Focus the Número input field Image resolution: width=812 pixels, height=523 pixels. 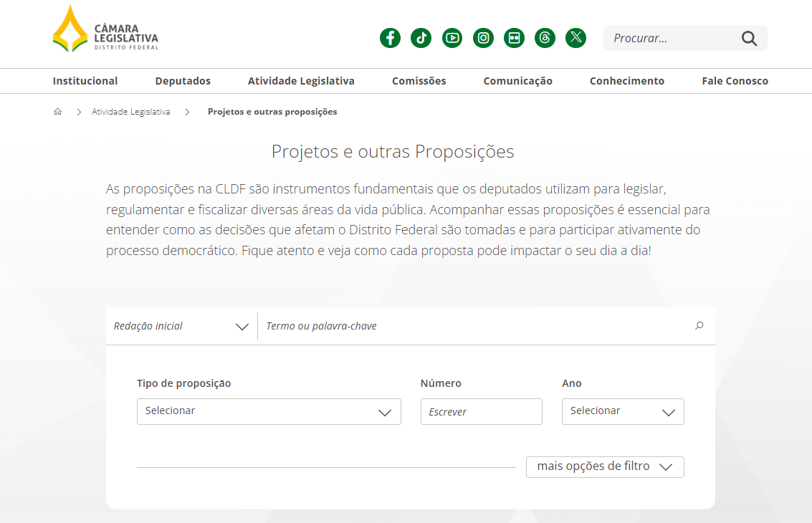point(481,412)
